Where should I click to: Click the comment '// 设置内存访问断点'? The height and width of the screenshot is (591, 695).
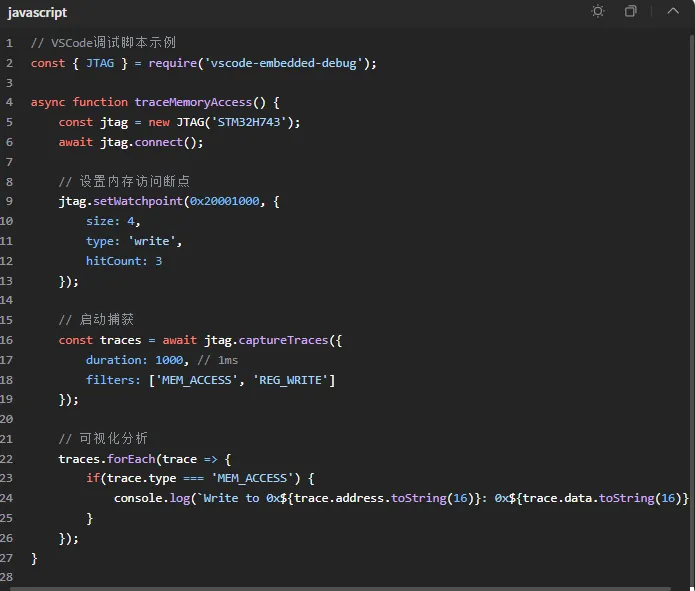point(125,181)
